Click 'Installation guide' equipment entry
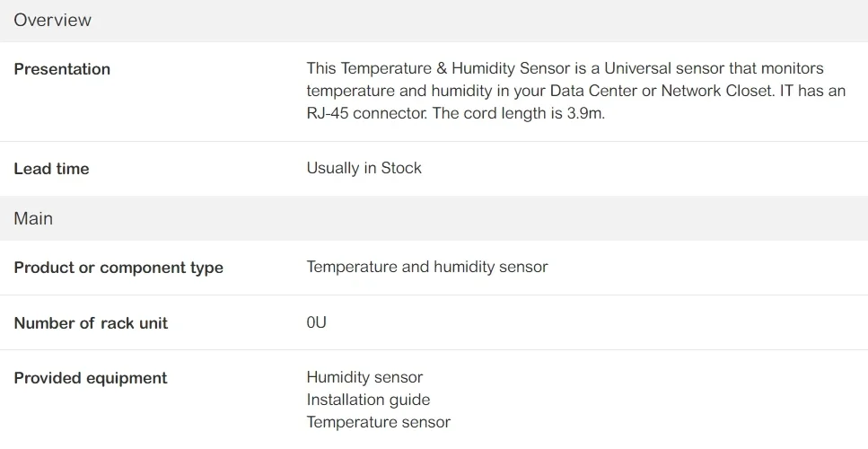The image size is (868, 449). coord(368,400)
